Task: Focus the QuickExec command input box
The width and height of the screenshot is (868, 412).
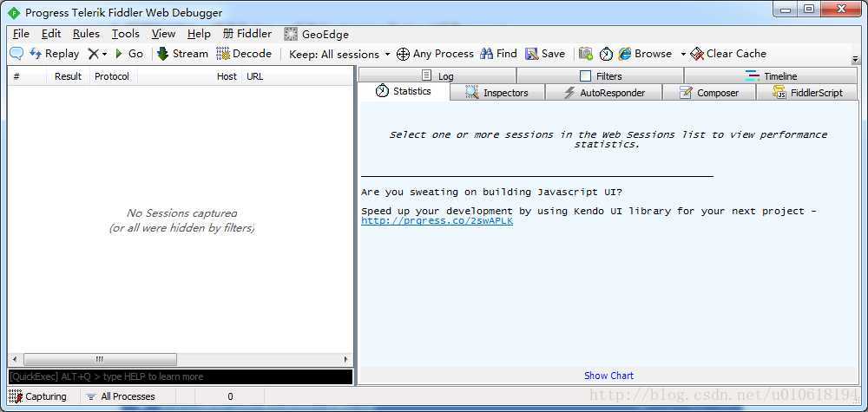Action: point(181,376)
